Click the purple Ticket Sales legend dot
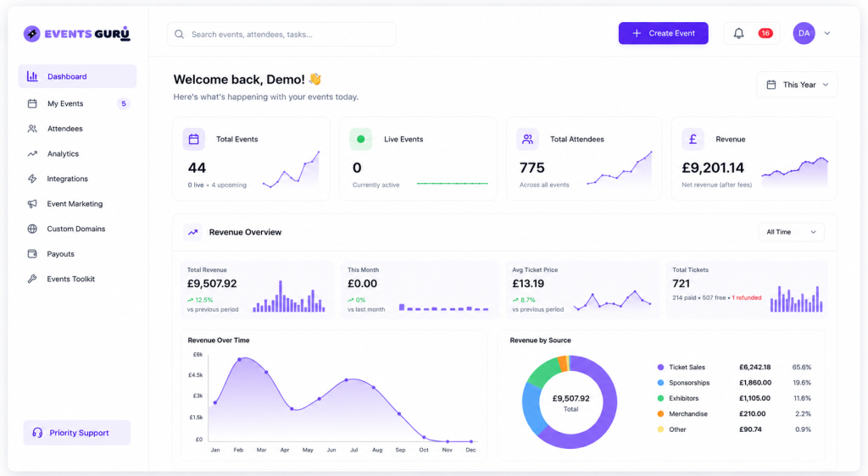Image resolution: width=868 pixels, height=476 pixels. click(660, 367)
